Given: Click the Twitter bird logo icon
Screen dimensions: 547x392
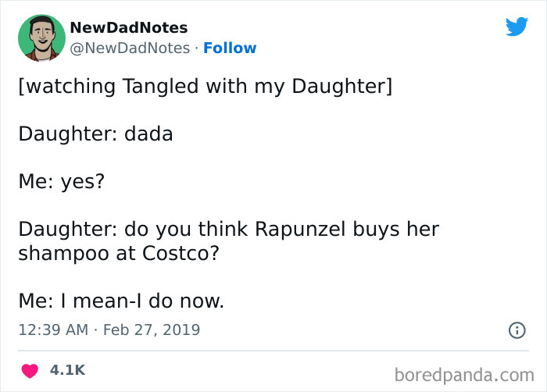Looking at the screenshot, I should click(x=517, y=27).
